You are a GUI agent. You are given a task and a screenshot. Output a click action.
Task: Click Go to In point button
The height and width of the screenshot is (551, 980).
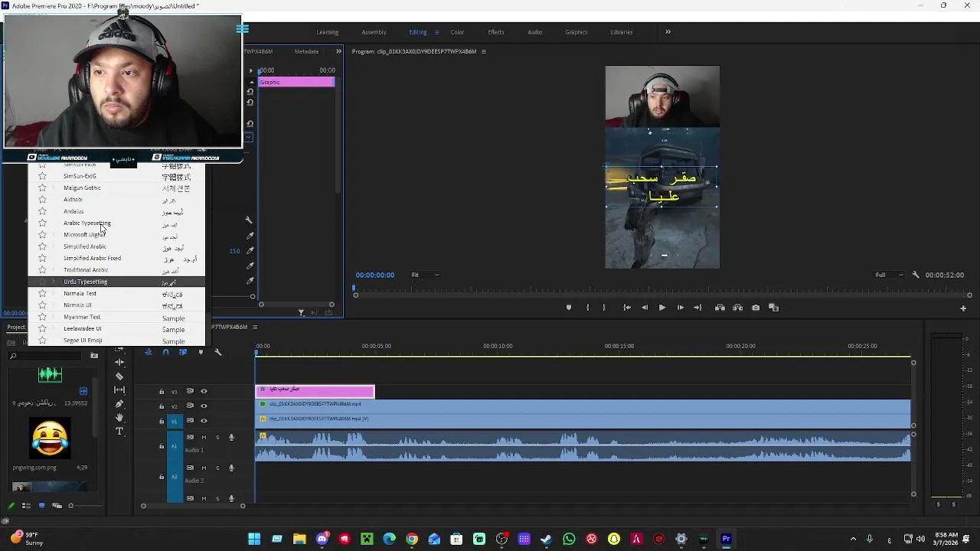[627, 308]
